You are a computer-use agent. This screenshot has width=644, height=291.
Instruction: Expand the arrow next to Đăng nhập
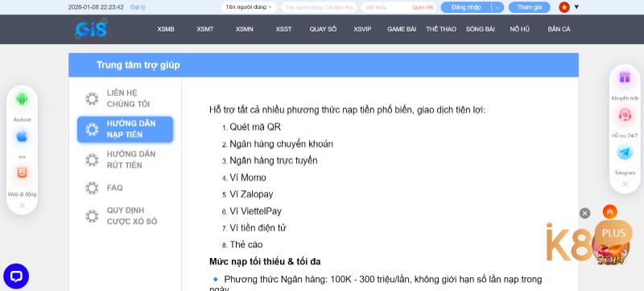point(497,7)
